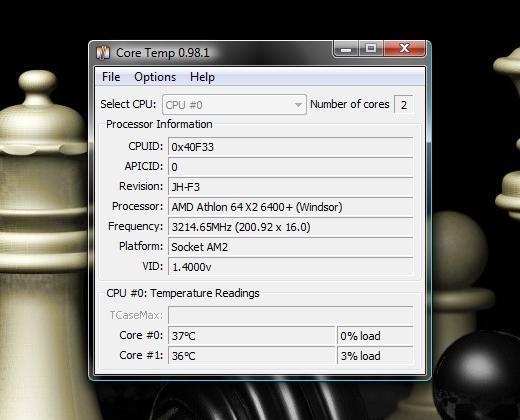Click the VID field showing 1.4000v
The height and width of the screenshot is (420, 520).
pyautogui.click(x=291, y=267)
